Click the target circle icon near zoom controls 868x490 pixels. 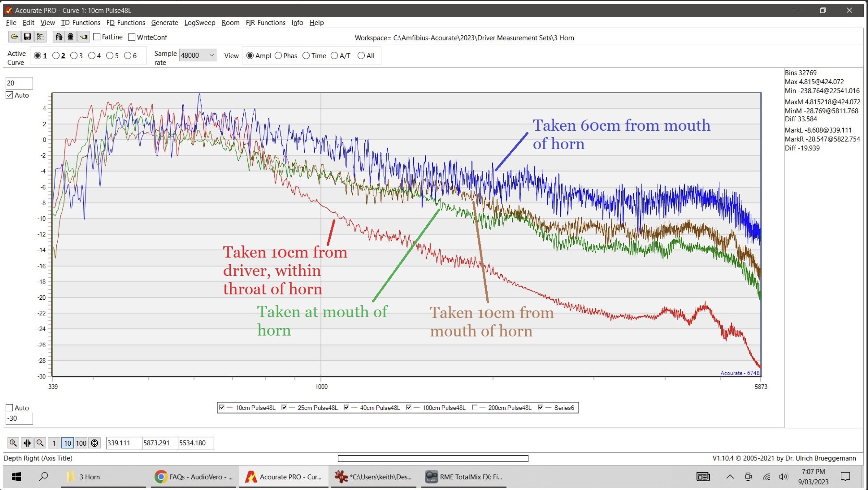point(95,443)
